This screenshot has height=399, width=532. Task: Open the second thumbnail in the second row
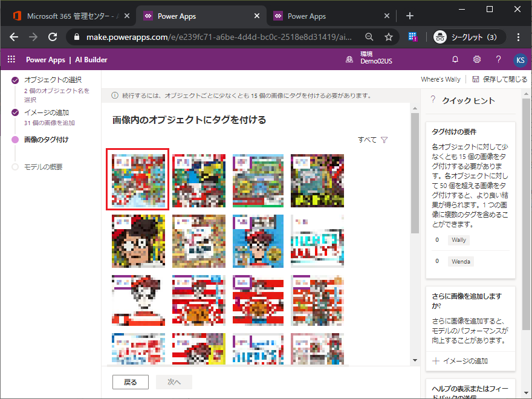point(199,241)
